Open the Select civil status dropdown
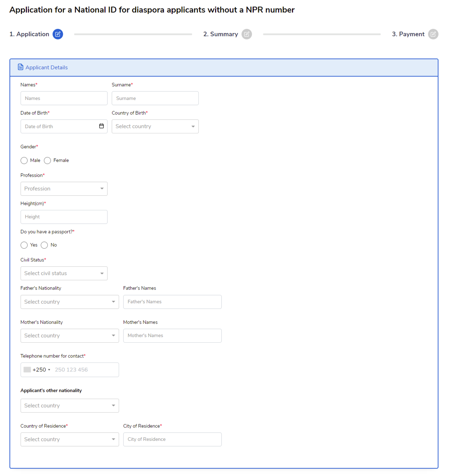The image size is (449, 476). [x=64, y=273]
